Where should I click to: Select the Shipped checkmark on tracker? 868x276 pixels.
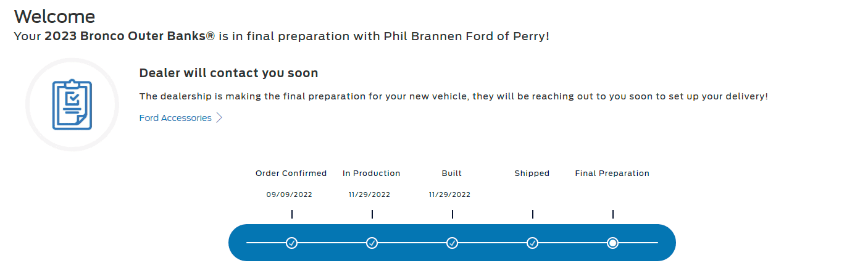[x=533, y=243]
